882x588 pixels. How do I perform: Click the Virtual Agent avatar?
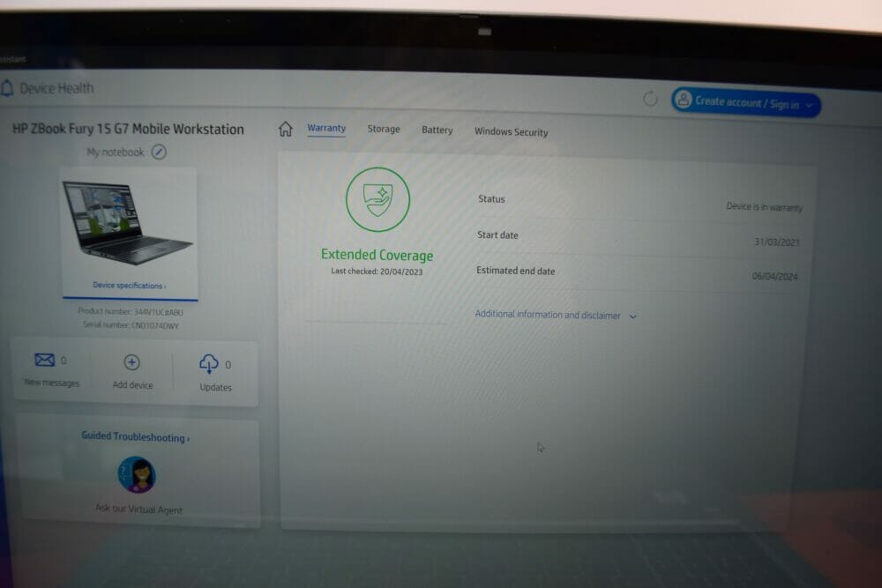(x=137, y=474)
